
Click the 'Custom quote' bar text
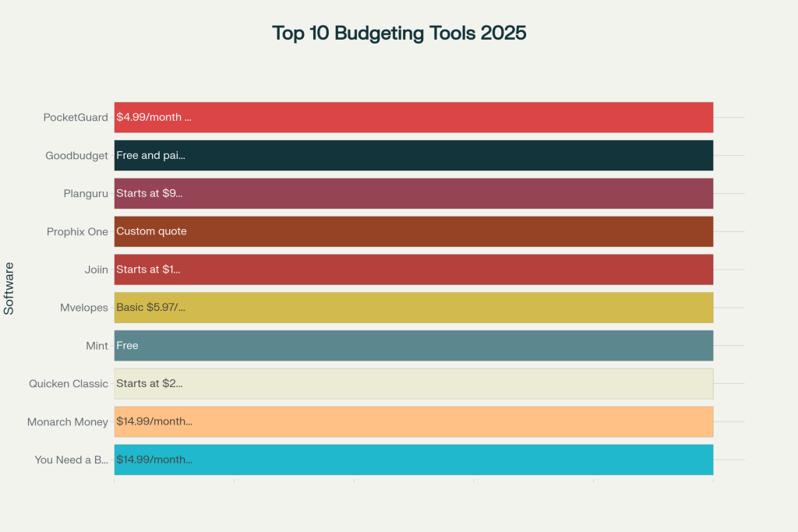pyautogui.click(x=152, y=231)
